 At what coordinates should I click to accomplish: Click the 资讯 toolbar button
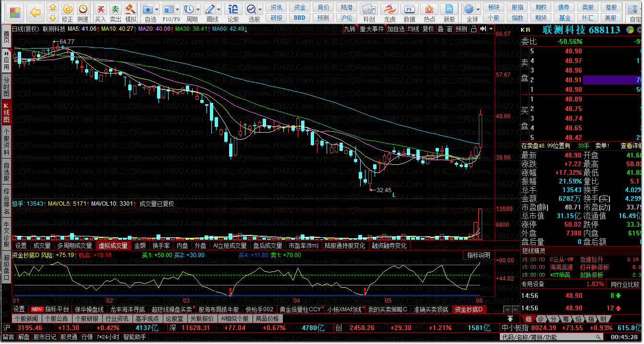[276, 7]
